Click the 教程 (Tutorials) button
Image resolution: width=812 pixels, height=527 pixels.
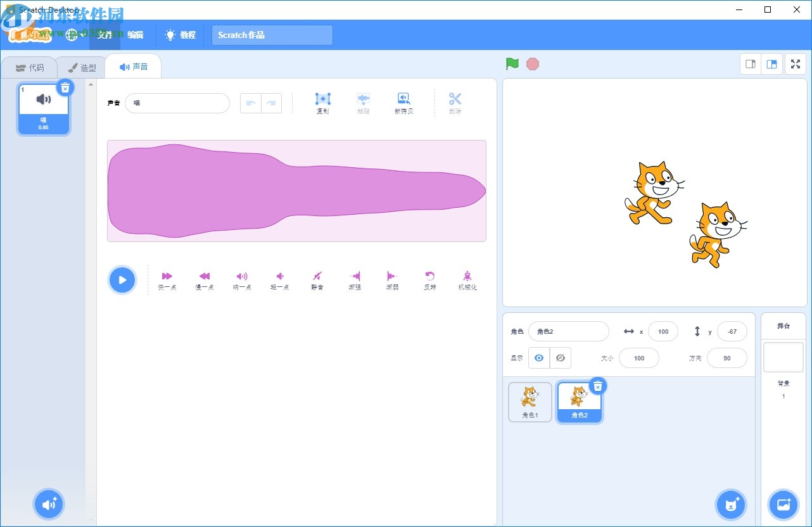181,35
